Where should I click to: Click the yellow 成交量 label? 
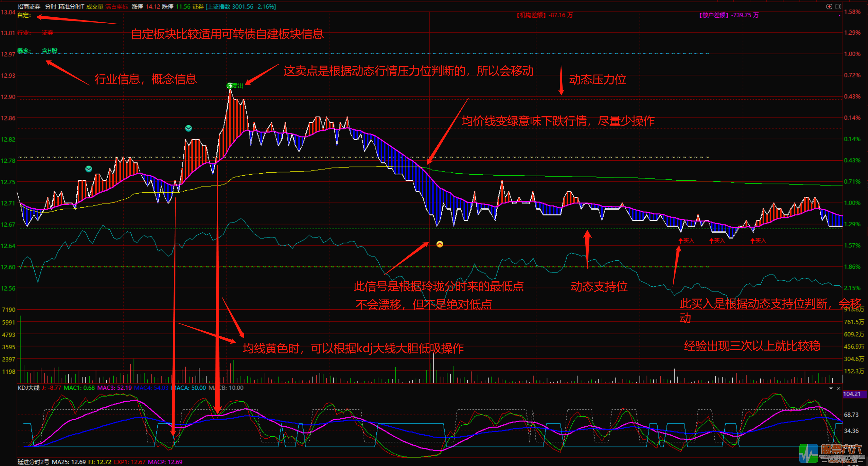click(x=95, y=6)
